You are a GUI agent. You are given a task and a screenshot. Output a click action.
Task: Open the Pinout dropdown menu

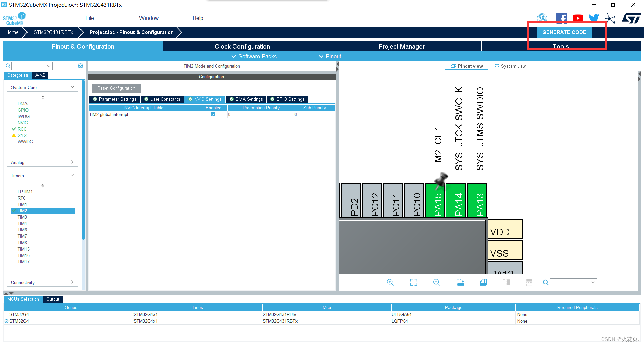(330, 56)
